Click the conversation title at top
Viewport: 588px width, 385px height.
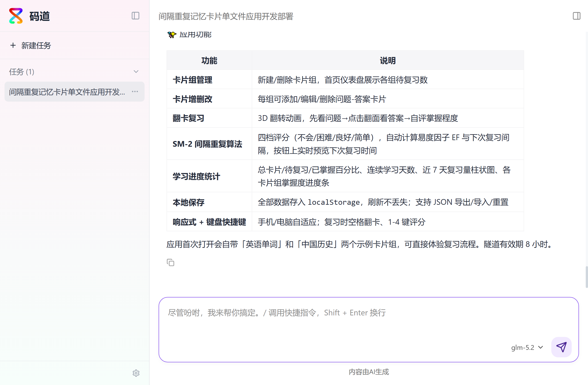pos(226,16)
